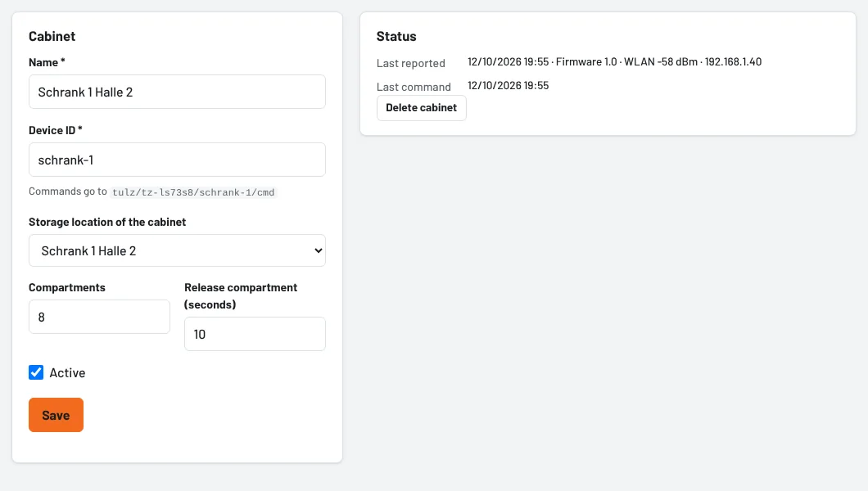Viewport: 868px width, 491px height.
Task: Click the Delete cabinet button
Action: (421, 108)
